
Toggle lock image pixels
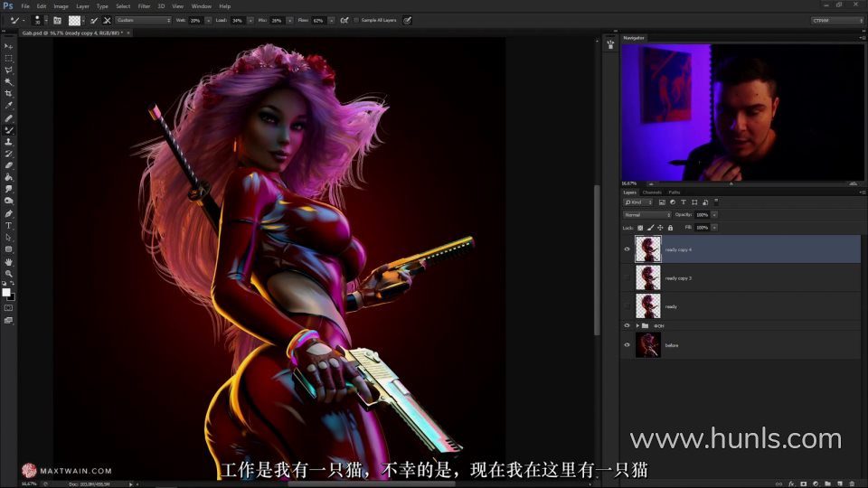pos(650,228)
